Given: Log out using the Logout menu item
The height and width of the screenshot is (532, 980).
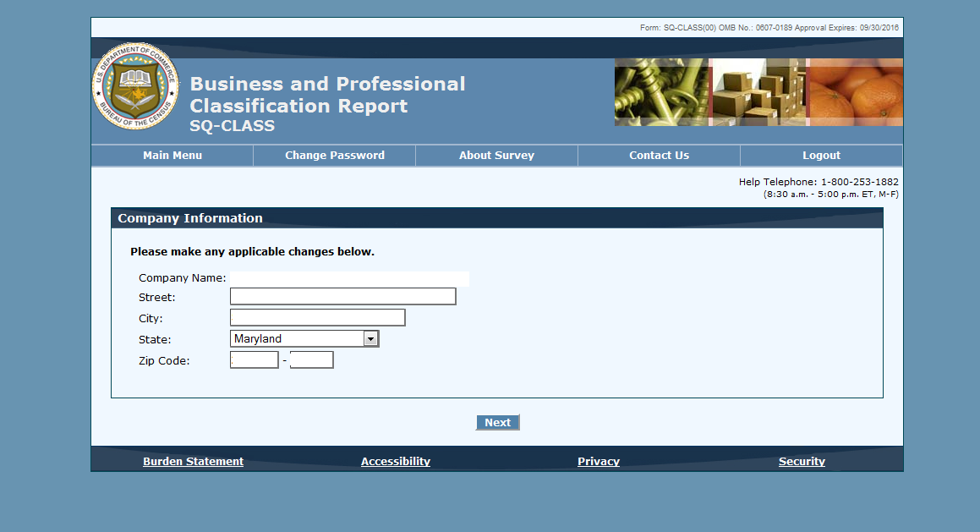Looking at the screenshot, I should point(821,156).
